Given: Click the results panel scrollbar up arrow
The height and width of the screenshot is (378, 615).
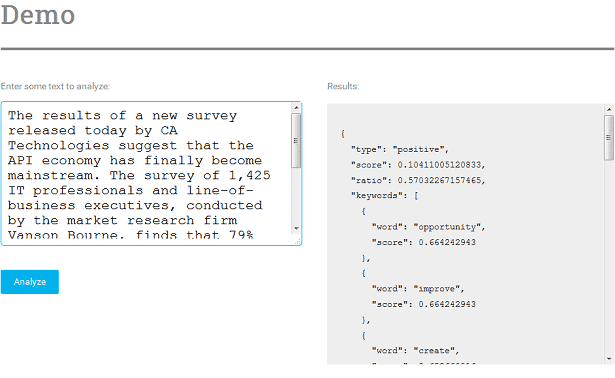Looking at the screenshot, I should [609, 109].
